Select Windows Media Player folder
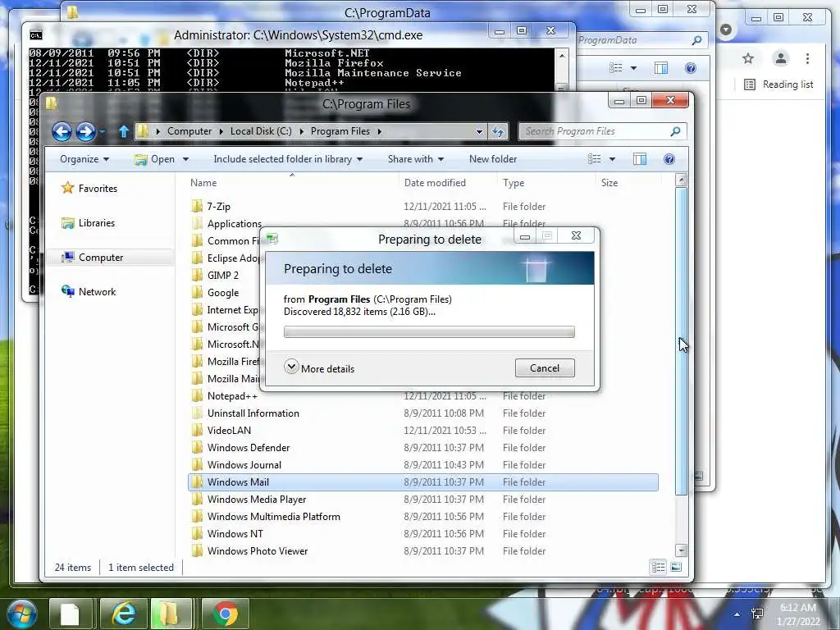840x630 pixels. tap(422, 500)
